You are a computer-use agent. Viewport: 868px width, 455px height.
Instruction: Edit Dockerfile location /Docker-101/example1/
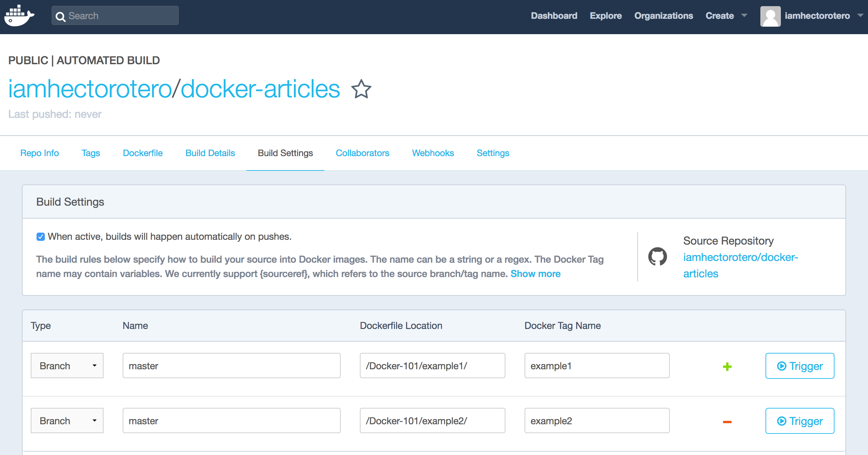tap(432, 366)
